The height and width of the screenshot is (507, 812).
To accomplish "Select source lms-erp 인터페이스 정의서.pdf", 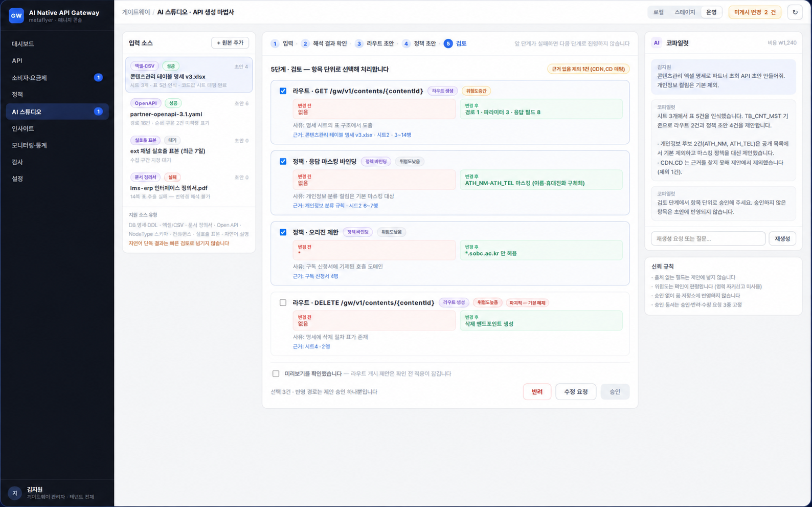I will [189, 187].
